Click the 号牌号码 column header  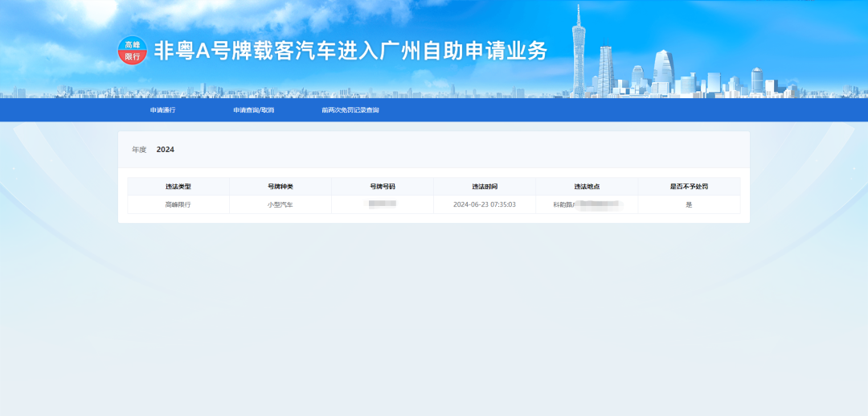tap(383, 187)
